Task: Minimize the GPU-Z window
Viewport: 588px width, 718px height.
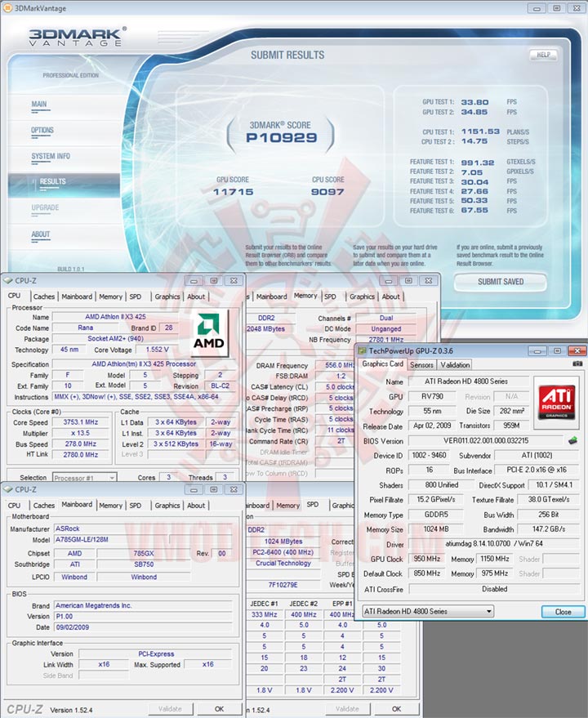Action: pos(537,351)
